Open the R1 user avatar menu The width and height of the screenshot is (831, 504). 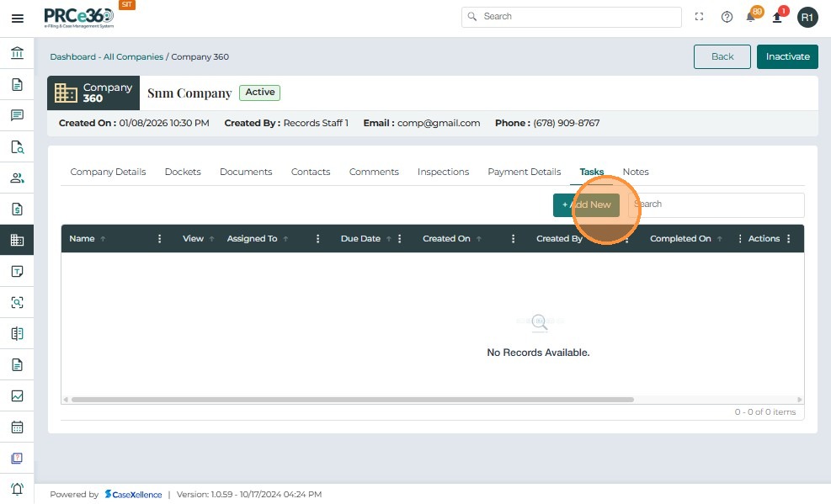click(807, 18)
